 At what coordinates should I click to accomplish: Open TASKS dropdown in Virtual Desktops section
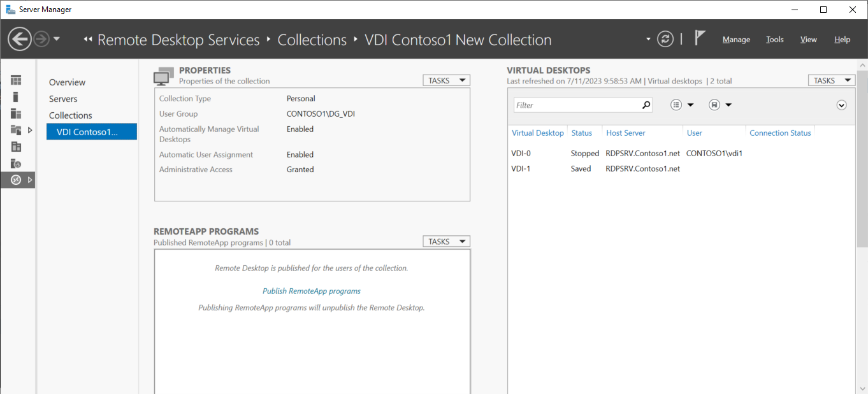[831, 80]
